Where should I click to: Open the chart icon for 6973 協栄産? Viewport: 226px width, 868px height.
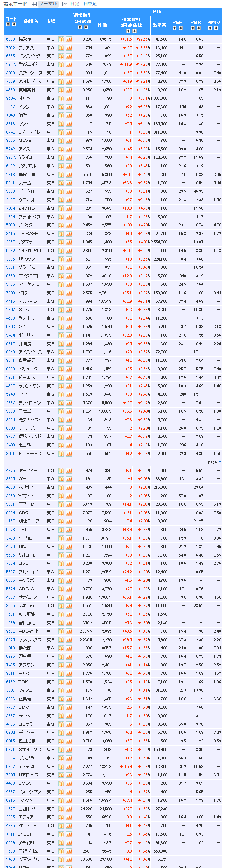click(69, 39)
